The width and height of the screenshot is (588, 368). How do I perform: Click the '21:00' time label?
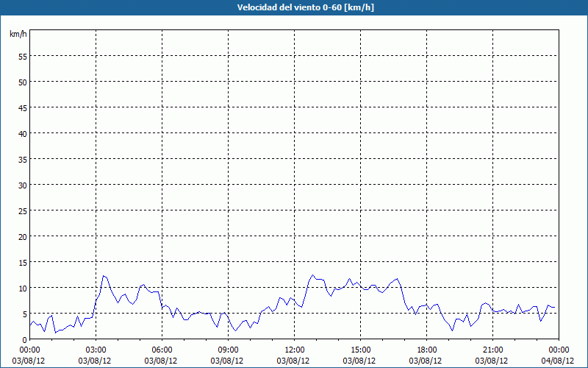tap(492, 350)
